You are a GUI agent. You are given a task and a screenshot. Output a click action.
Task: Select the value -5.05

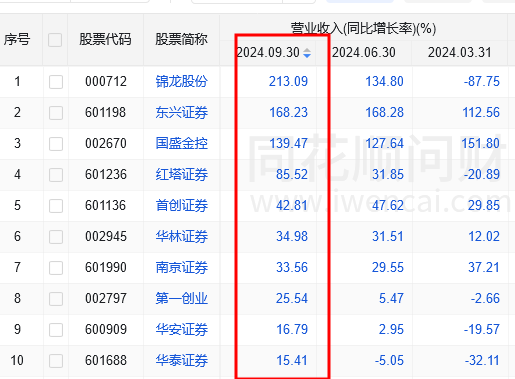point(389,360)
